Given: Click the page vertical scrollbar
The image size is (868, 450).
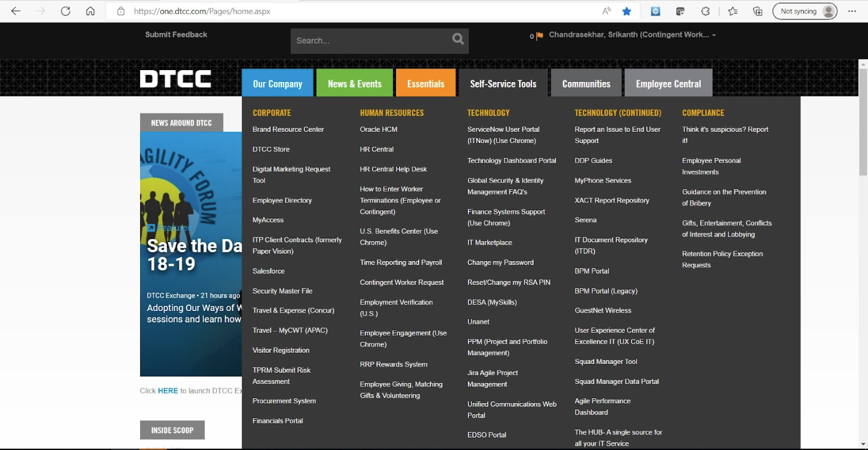Looking at the screenshot, I should [863, 123].
